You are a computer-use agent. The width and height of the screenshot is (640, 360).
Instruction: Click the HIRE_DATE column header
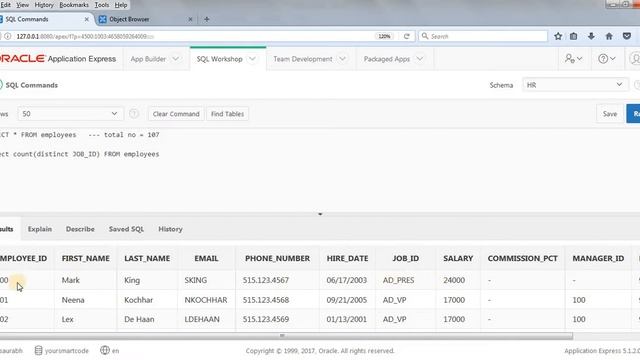tap(347, 258)
